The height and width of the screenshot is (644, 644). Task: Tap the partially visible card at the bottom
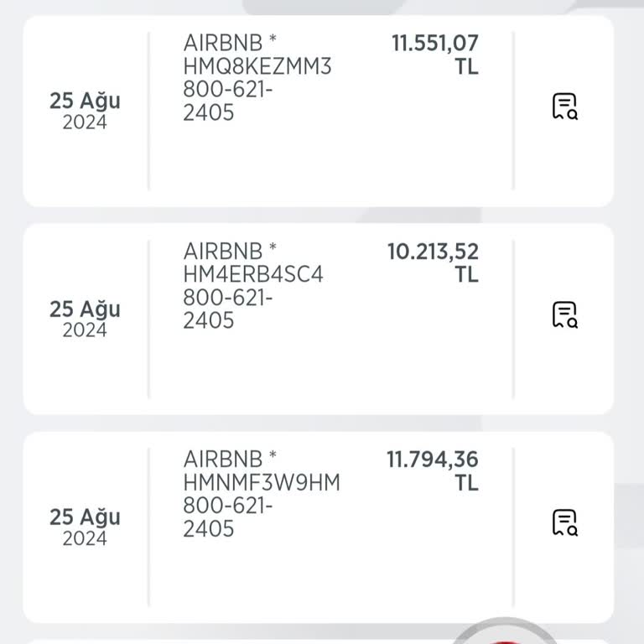(x=252, y=641)
